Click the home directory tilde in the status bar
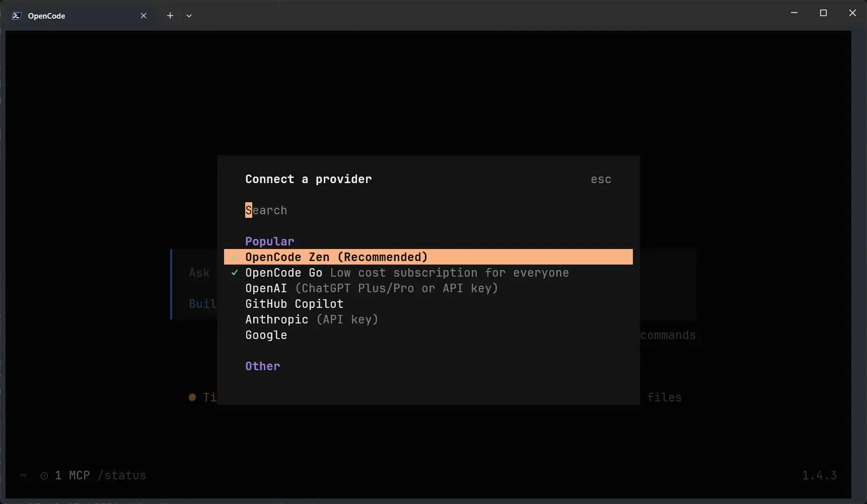The image size is (867, 504). tap(23, 475)
